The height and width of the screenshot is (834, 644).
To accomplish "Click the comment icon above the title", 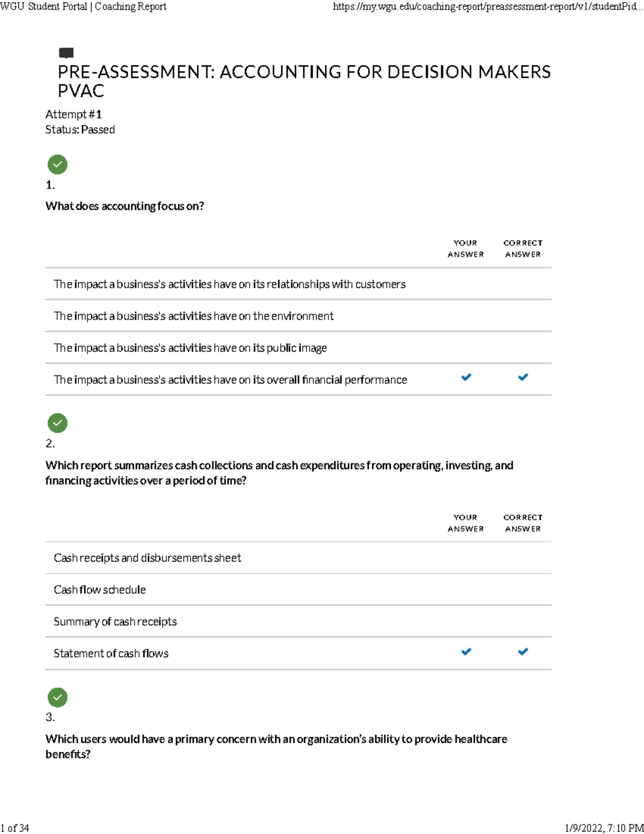I will pos(66,53).
